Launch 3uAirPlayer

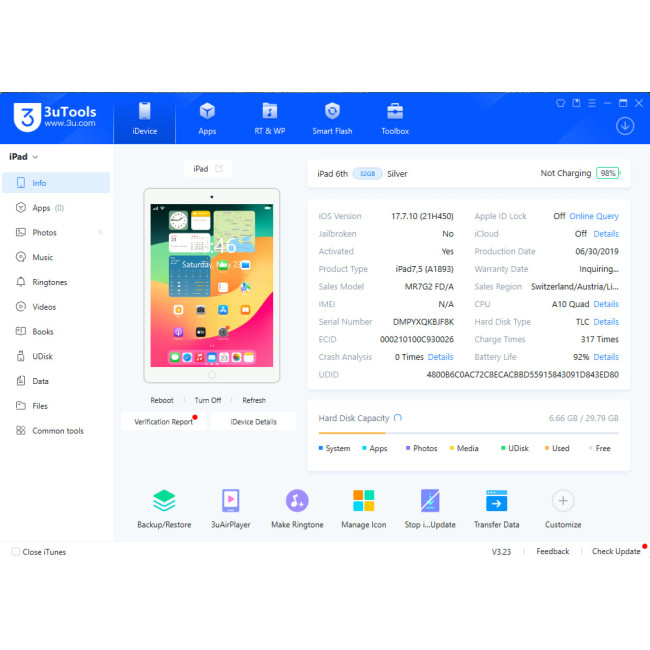pyautogui.click(x=231, y=509)
